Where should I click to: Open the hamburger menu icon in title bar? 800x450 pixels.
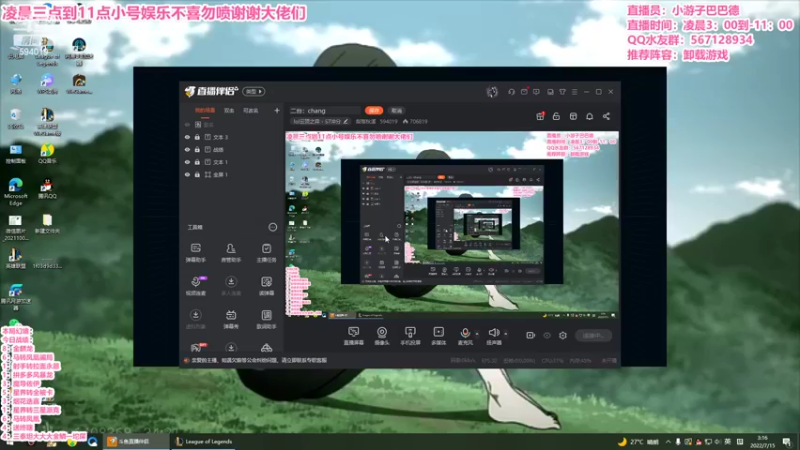[x=574, y=92]
